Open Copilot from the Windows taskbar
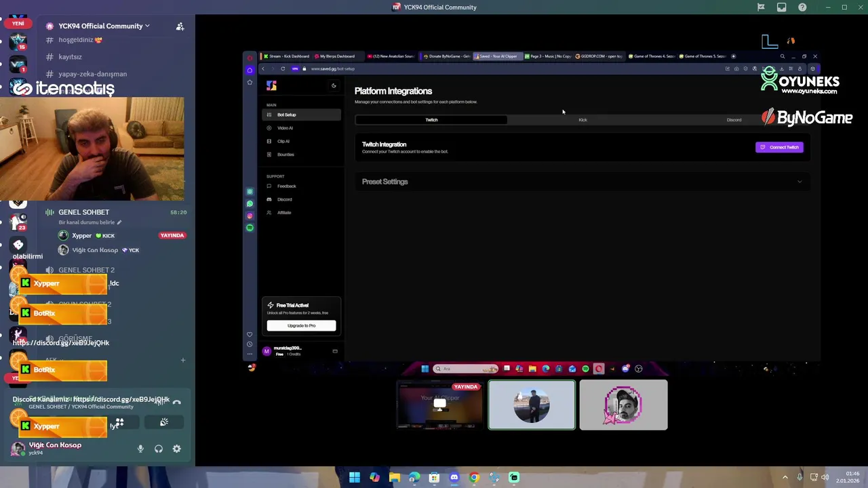The image size is (868, 488). tap(374, 477)
